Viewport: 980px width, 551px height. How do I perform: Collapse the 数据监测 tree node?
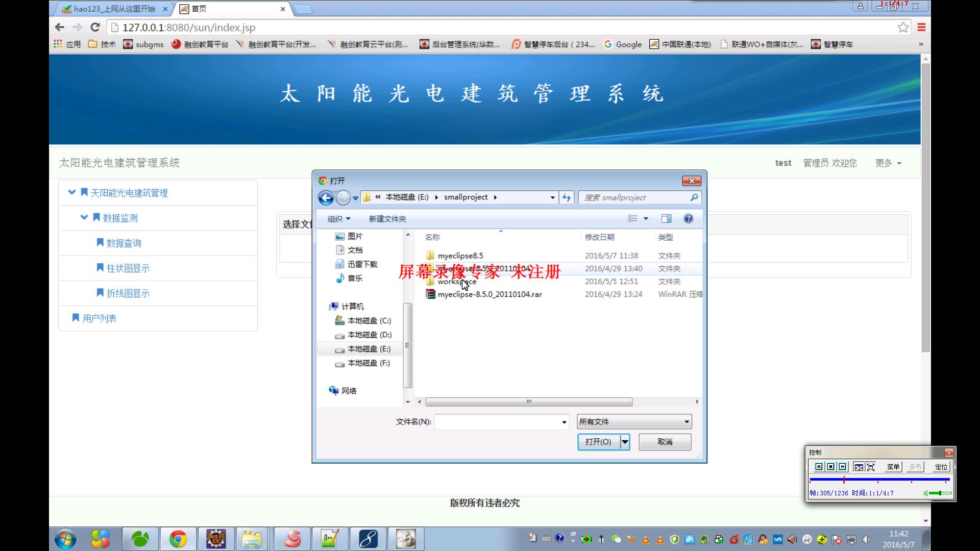[x=84, y=217]
